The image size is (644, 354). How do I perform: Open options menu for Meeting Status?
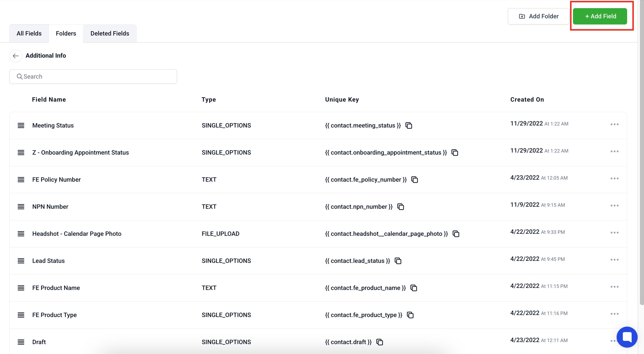pos(614,124)
